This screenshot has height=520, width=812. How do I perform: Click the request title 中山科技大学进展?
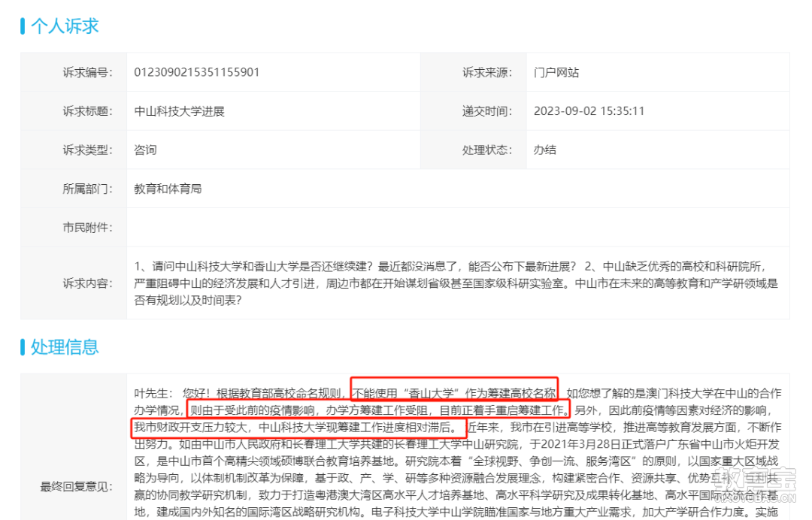pyautogui.click(x=179, y=111)
